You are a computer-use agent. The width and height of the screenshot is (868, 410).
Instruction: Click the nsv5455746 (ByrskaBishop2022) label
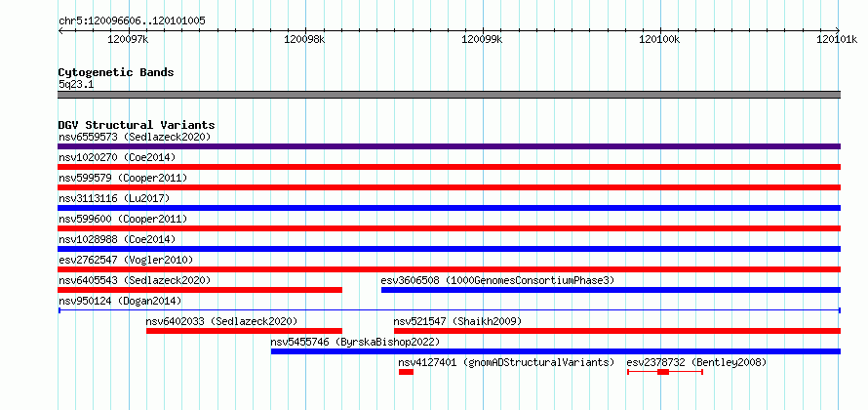coord(355,342)
